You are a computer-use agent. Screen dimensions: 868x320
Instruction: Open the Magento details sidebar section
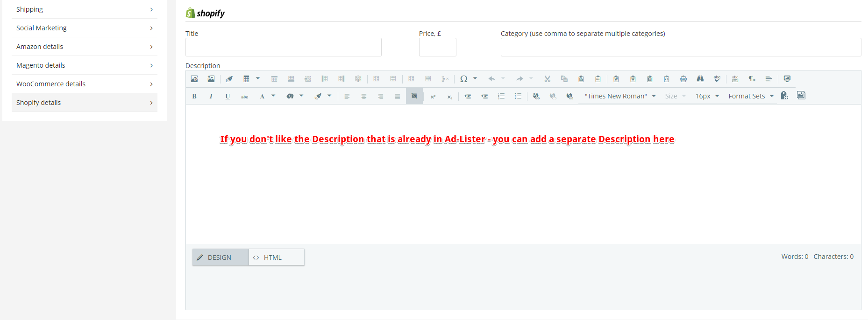pos(85,65)
